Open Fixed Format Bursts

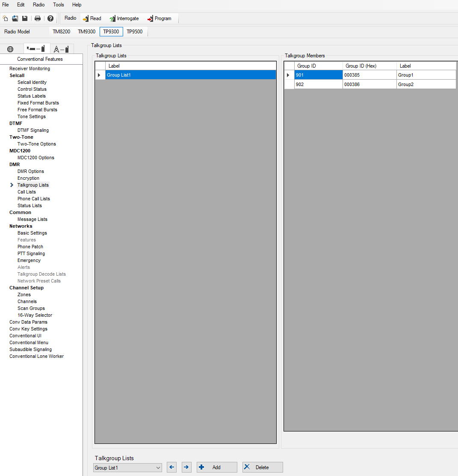(x=38, y=103)
